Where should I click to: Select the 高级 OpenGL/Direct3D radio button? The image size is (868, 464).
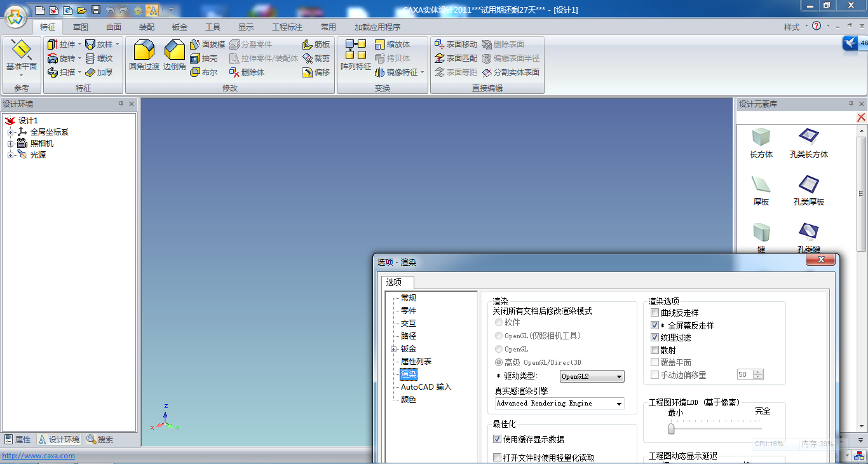click(x=499, y=362)
